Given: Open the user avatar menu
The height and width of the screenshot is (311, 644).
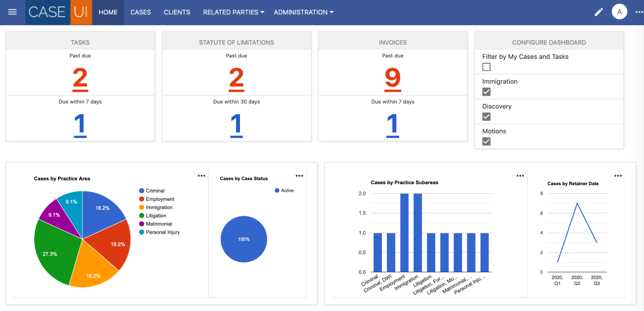Looking at the screenshot, I should point(619,11).
